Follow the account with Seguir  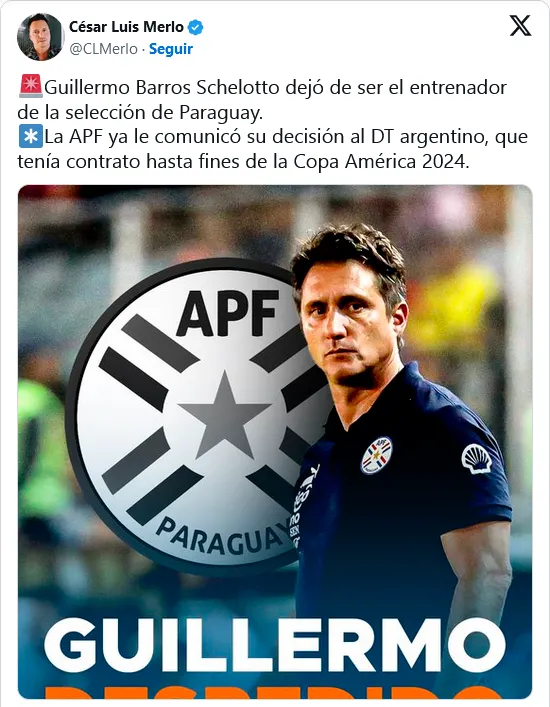171,49
